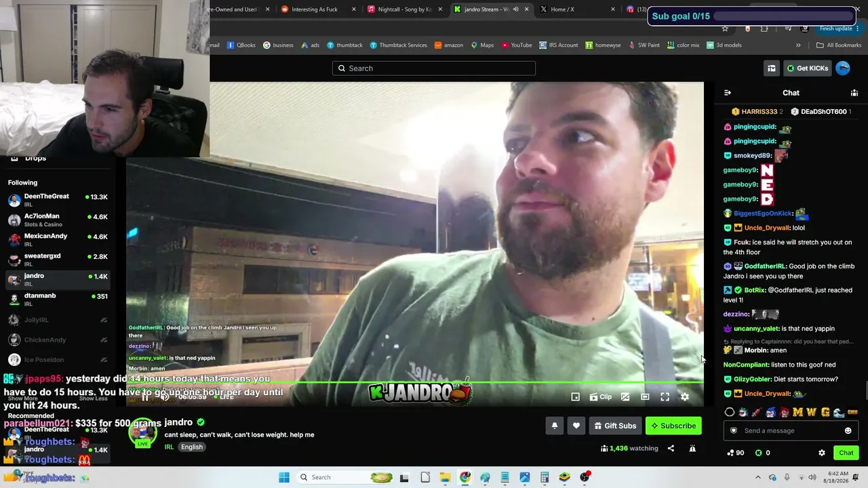The width and height of the screenshot is (868, 488).
Task: Open the SW Paint bookmark
Action: pyautogui.click(x=644, y=45)
